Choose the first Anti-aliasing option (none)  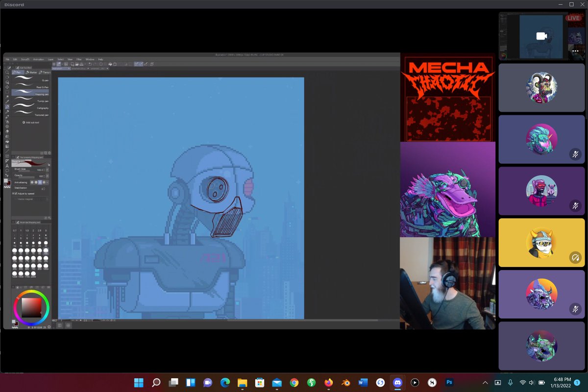(x=32, y=182)
